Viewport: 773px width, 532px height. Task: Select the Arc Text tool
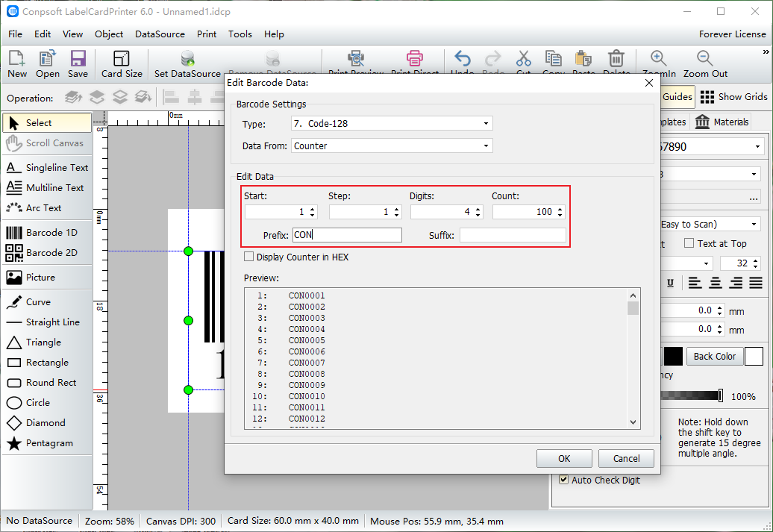point(47,208)
